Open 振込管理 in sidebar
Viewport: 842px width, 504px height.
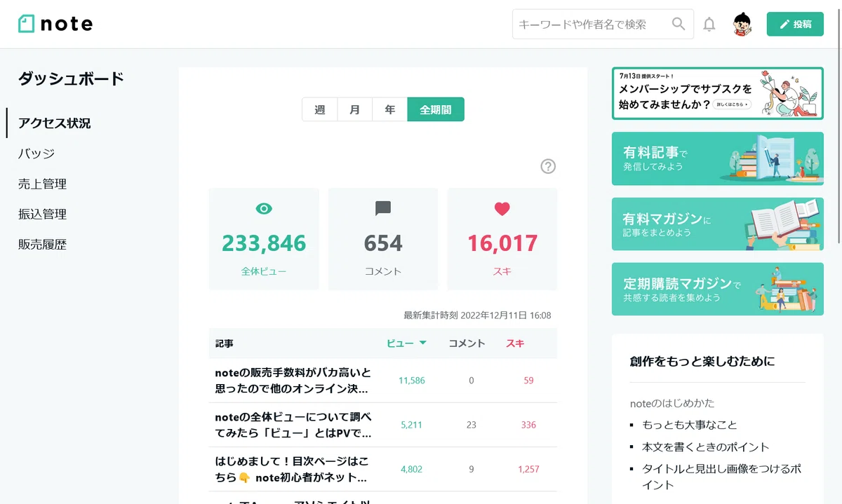click(x=42, y=214)
